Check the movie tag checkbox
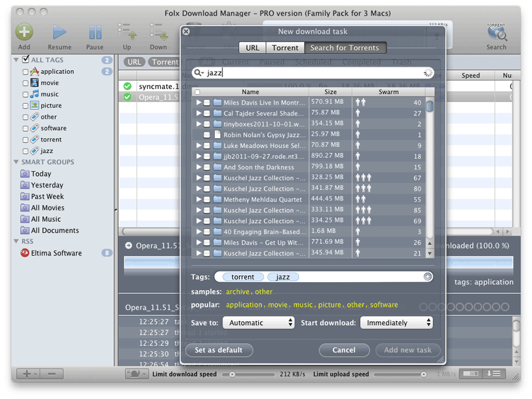 click(x=25, y=83)
